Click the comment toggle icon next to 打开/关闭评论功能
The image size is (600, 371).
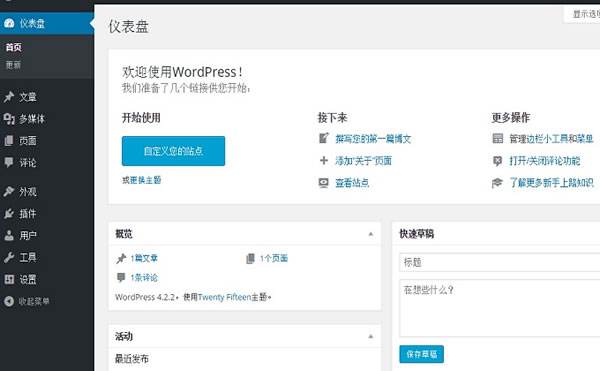[x=497, y=161]
